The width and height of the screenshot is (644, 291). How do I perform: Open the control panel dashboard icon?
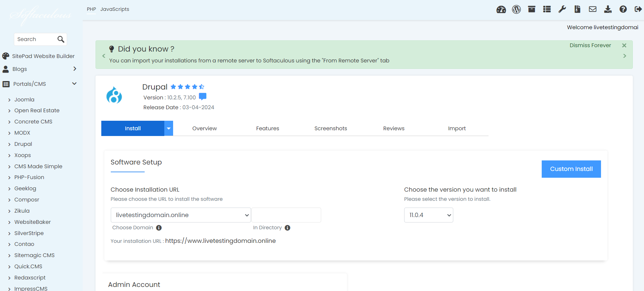pyautogui.click(x=501, y=9)
